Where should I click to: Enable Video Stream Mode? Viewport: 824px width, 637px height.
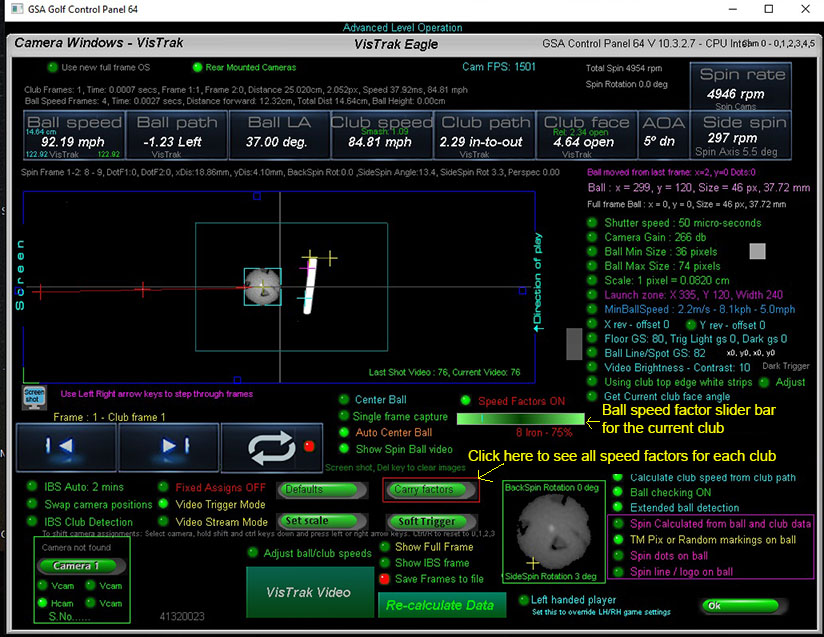[x=163, y=521]
